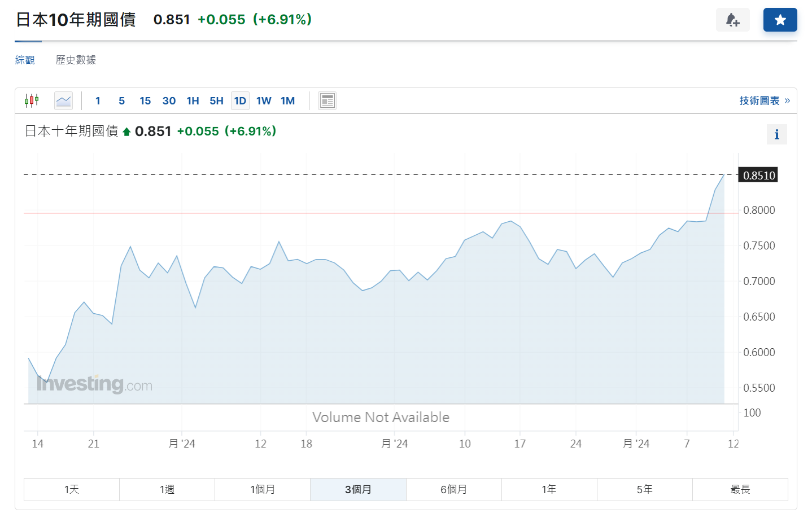The image size is (812, 522).
Task: Click the 0.8510 current price label
Action: (x=758, y=175)
